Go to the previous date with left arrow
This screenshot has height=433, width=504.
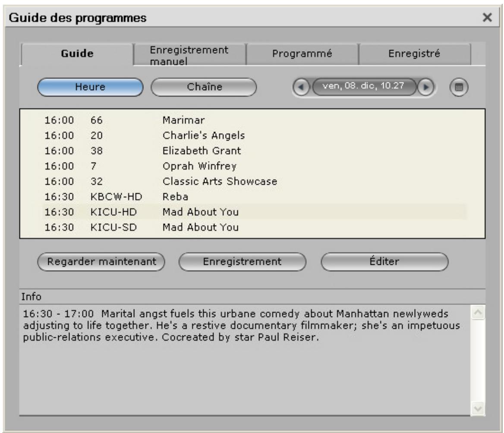(x=301, y=87)
